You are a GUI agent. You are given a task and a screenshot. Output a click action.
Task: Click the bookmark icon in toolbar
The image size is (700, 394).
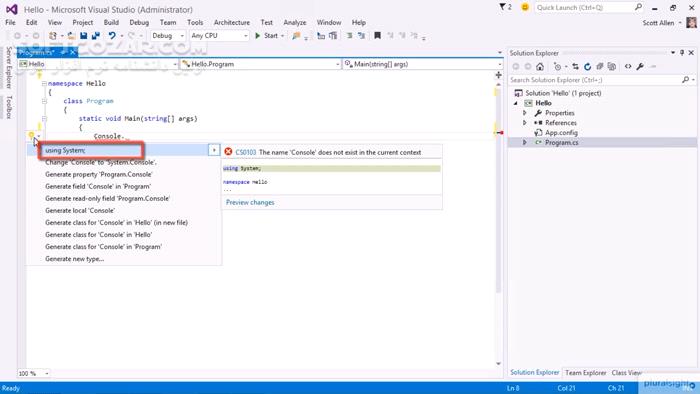pyautogui.click(x=377, y=36)
